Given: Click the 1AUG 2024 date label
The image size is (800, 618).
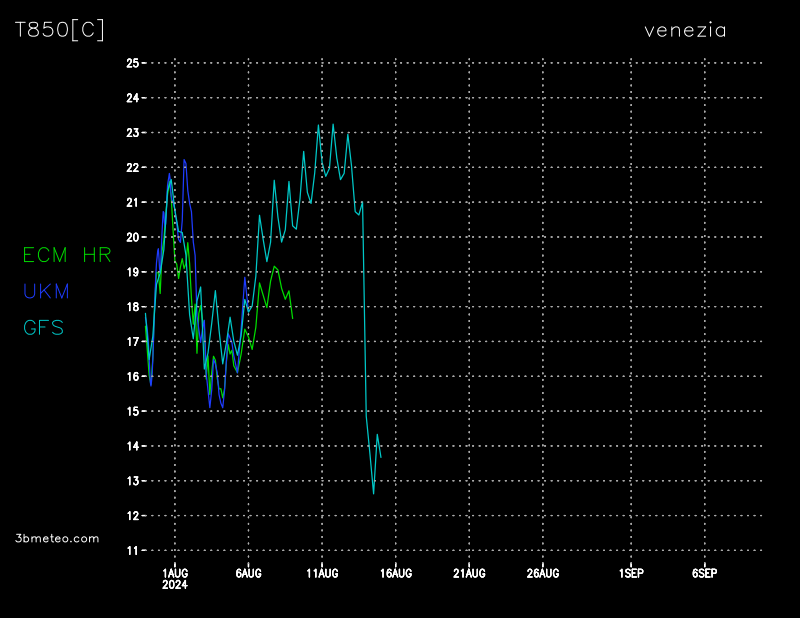Looking at the screenshot, I should pyautogui.click(x=174, y=578).
